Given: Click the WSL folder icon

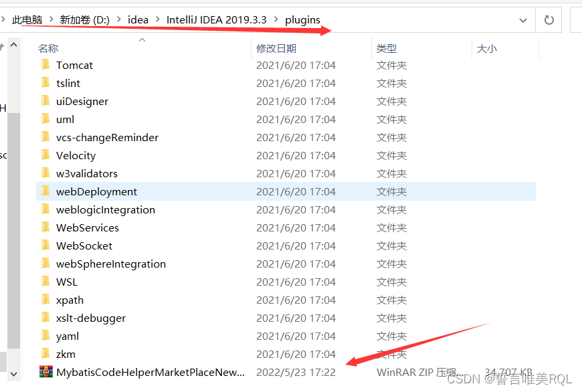Looking at the screenshot, I should (45, 282).
